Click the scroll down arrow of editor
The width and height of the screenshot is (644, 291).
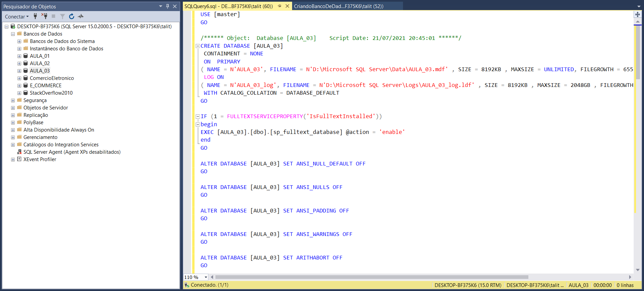coord(638,270)
